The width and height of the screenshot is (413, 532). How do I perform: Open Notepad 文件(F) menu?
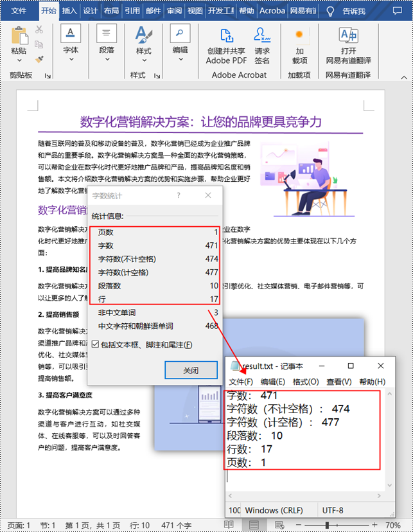241,382
